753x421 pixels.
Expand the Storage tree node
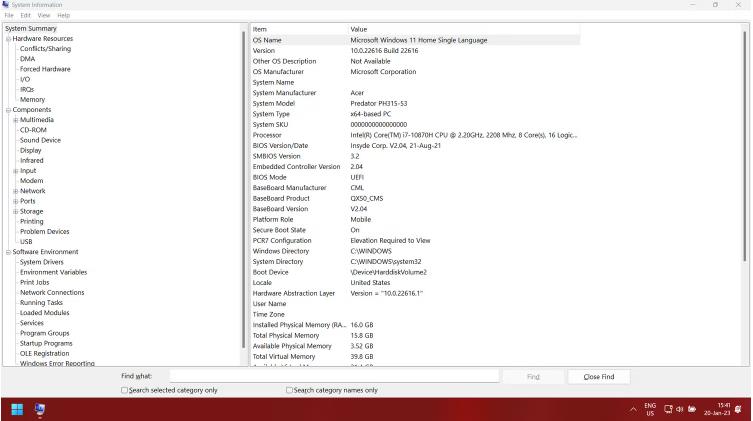tap(15, 212)
